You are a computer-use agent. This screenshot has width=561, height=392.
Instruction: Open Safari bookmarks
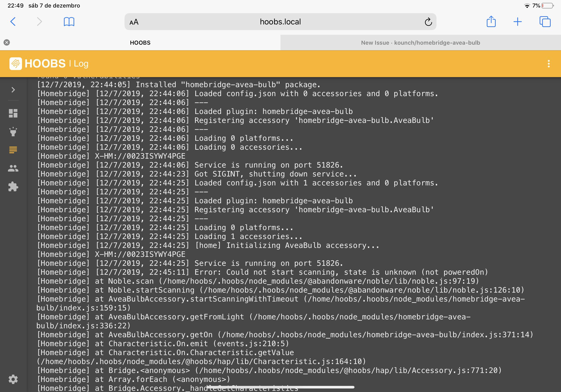69,22
